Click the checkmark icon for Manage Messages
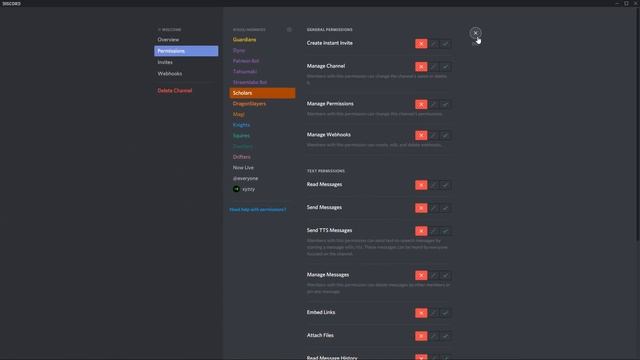This screenshot has width=640, height=360. click(445, 276)
